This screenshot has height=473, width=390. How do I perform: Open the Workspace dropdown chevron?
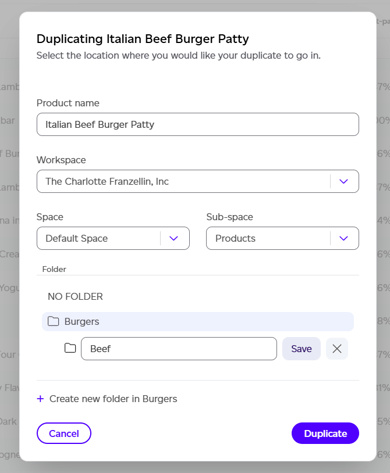pyautogui.click(x=344, y=181)
